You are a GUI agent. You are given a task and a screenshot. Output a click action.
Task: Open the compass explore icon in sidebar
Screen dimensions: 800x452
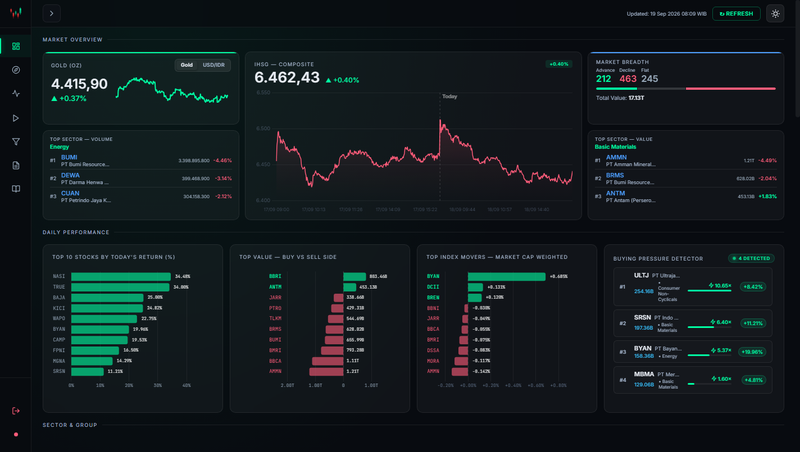(16, 70)
